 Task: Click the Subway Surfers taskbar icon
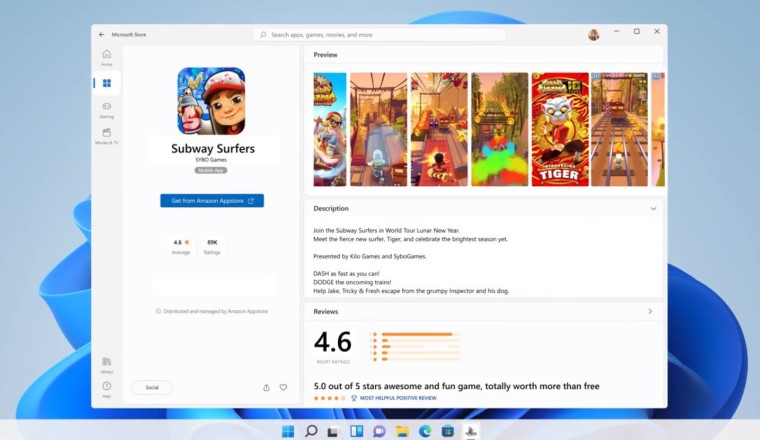tap(471, 431)
